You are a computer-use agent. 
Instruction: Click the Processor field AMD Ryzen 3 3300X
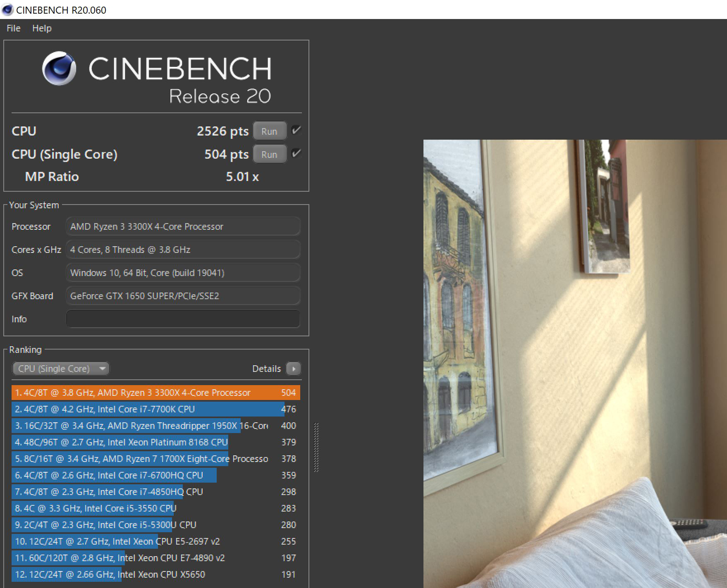tap(183, 226)
